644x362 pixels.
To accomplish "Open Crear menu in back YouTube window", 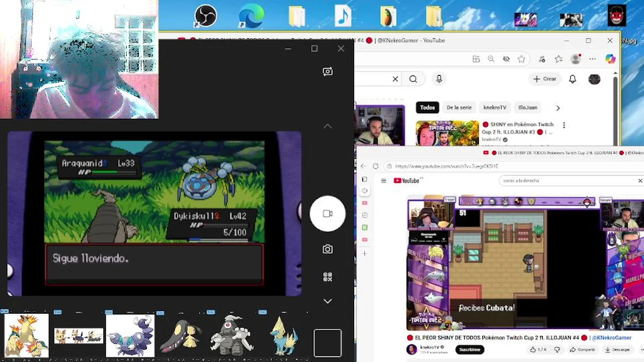I will point(544,79).
